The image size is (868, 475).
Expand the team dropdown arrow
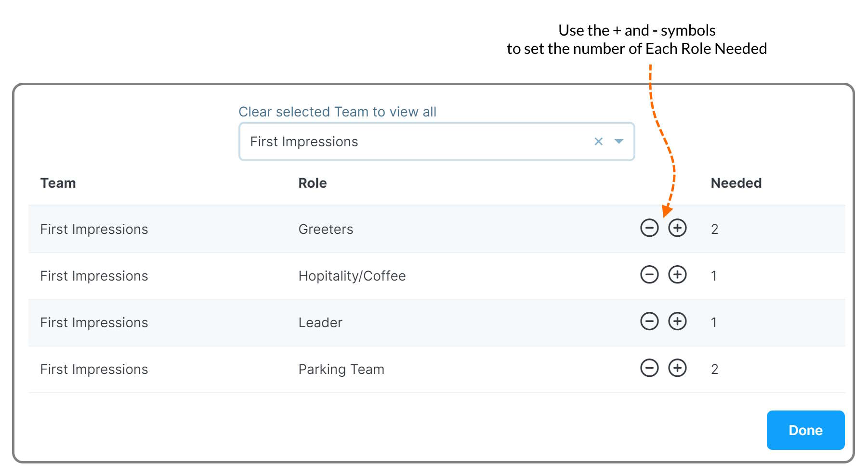(619, 141)
